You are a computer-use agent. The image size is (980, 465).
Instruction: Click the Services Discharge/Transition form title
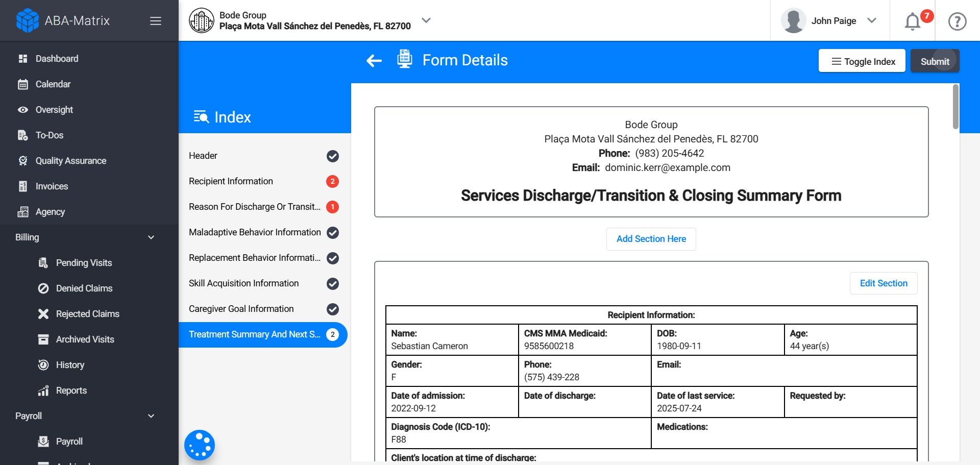pyautogui.click(x=651, y=195)
